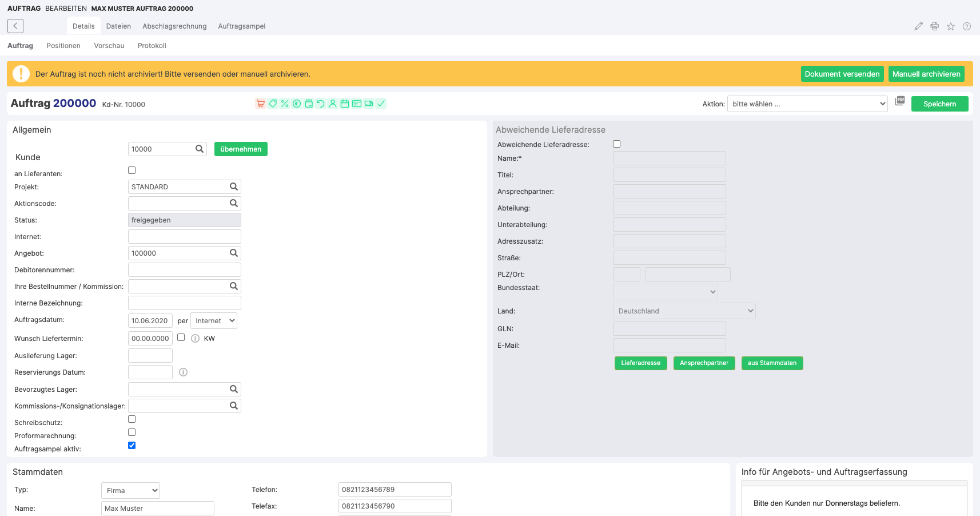Click the back arrow button
Image resolution: width=980 pixels, height=516 pixels.
[15, 26]
